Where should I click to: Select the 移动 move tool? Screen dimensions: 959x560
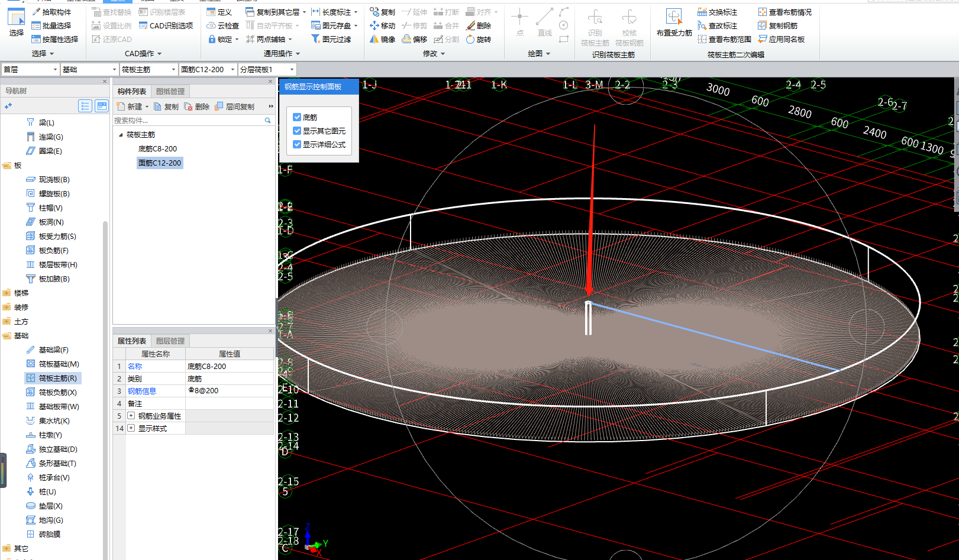(382, 25)
